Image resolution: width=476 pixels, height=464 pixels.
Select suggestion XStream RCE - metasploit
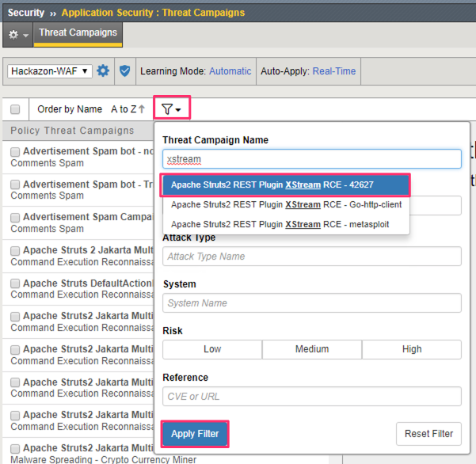pos(286,224)
